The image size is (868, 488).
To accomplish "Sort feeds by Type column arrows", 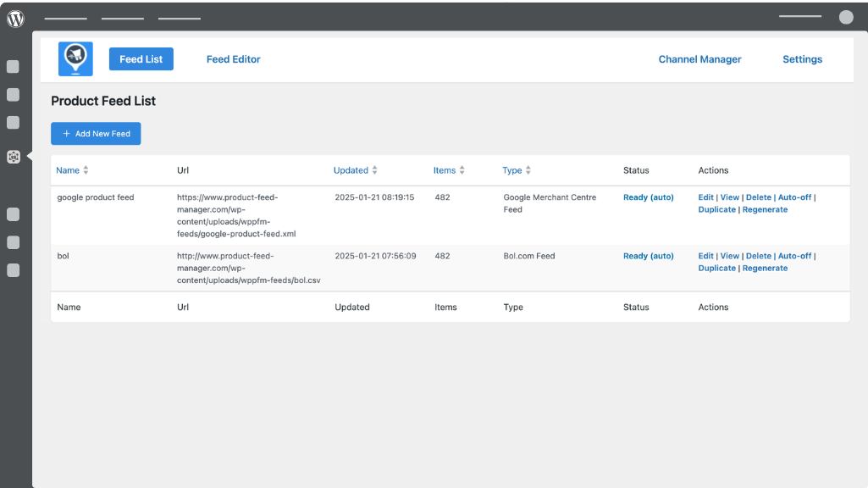I will coord(528,170).
